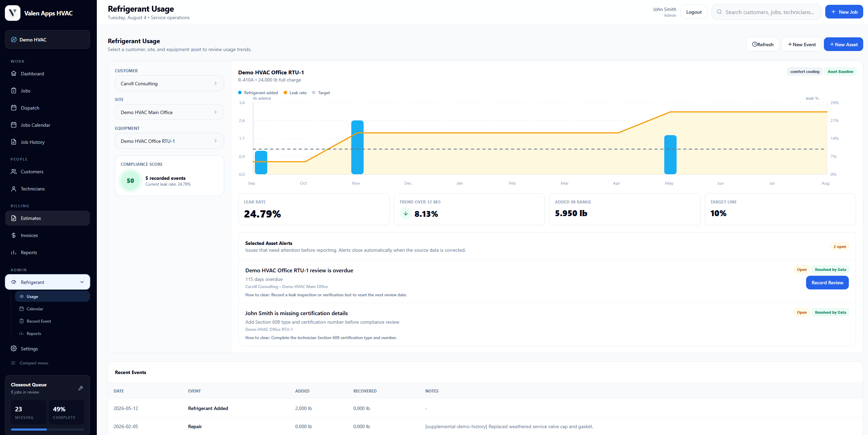The width and height of the screenshot is (868, 435).
Task: Click the Open badge on the RTU-1 review alert
Action: [x=802, y=269]
